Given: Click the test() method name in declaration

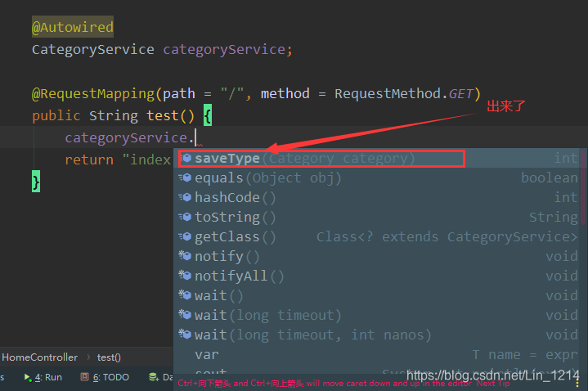Looking at the screenshot, I should pyautogui.click(x=163, y=115).
